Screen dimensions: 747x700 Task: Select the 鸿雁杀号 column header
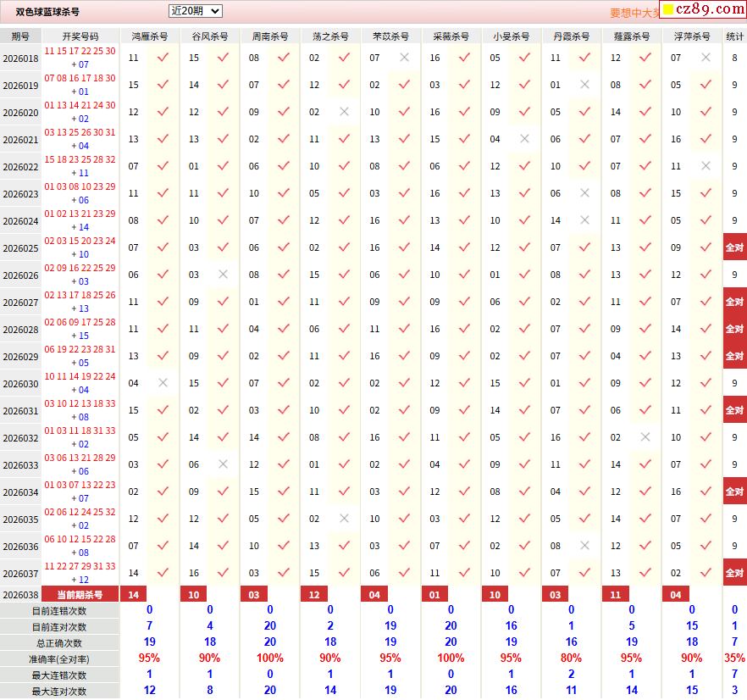pyautogui.click(x=149, y=36)
